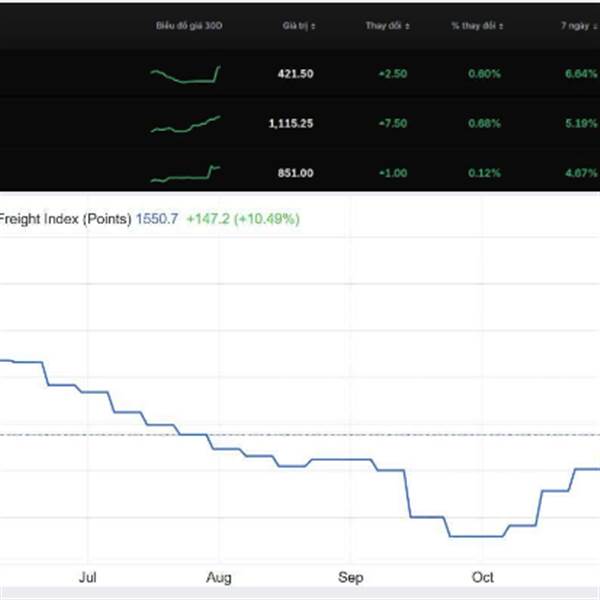Click the +7.50 change value
Viewport: 600px width, 600px height.
[x=391, y=123]
